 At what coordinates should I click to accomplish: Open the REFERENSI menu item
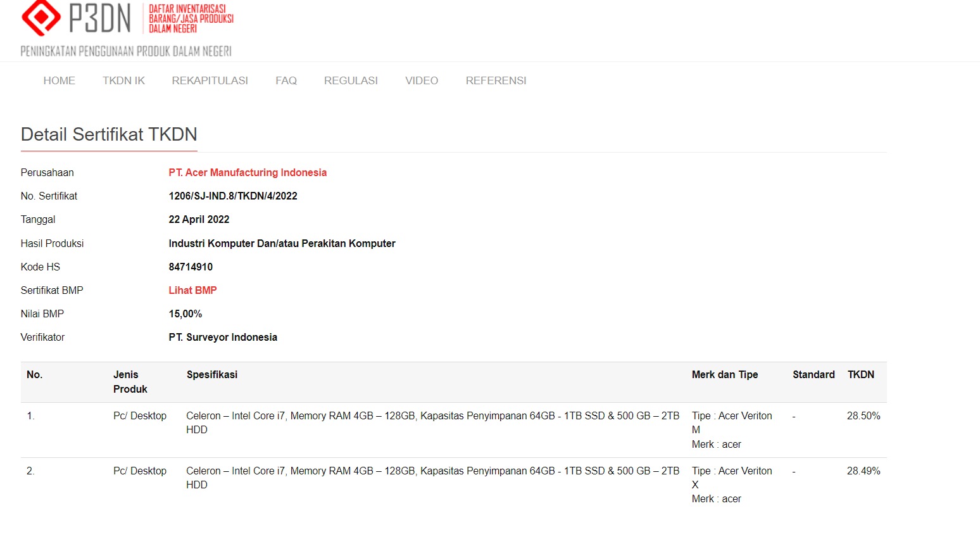pyautogui.click(x=496, y=80)
